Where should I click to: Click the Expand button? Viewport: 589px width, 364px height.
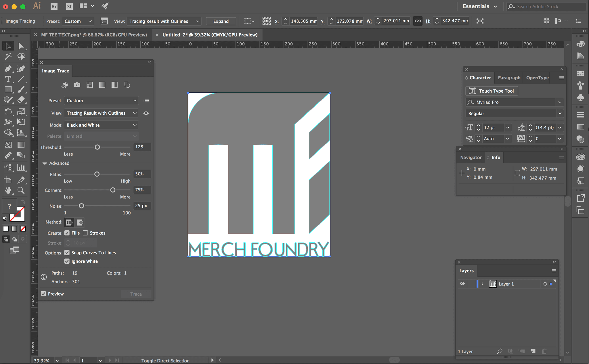coord(221,21)
